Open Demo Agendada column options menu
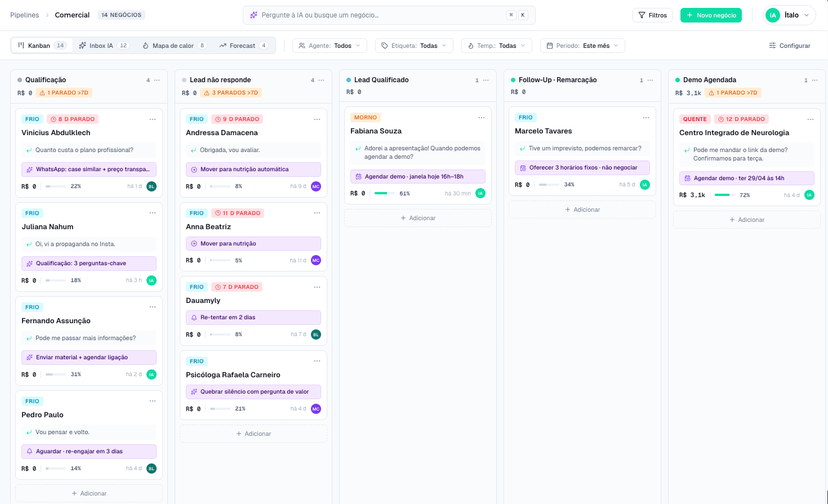828x504 pixels. tap(814, 80)
